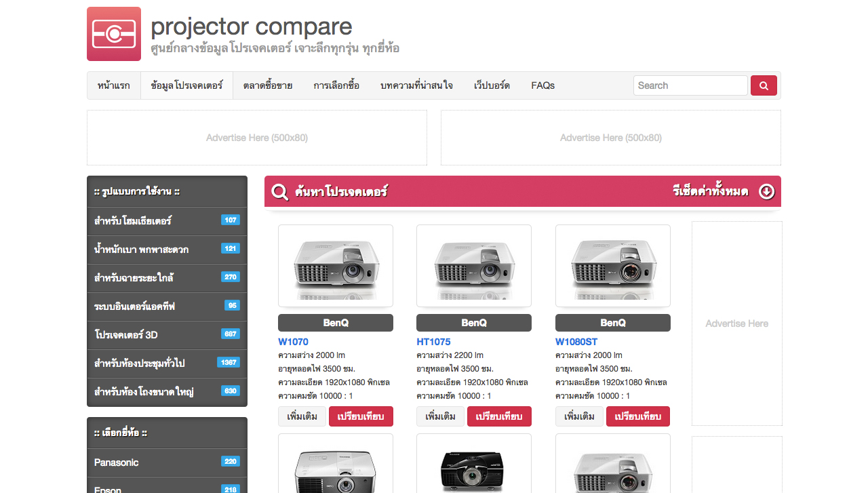The height and width of the screenshot is (493, 868).
Task: Click the red search magnifier button
Action: (764, 85)
